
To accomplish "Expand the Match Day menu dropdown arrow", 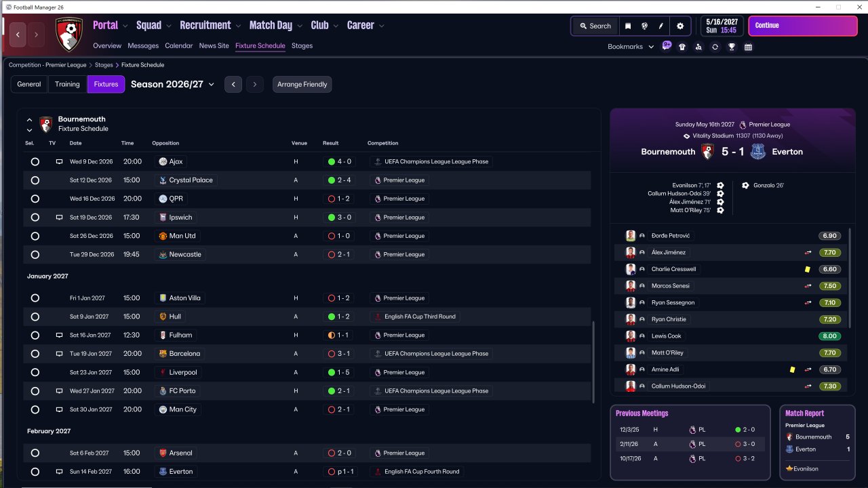I will click(x=300, y=26).
